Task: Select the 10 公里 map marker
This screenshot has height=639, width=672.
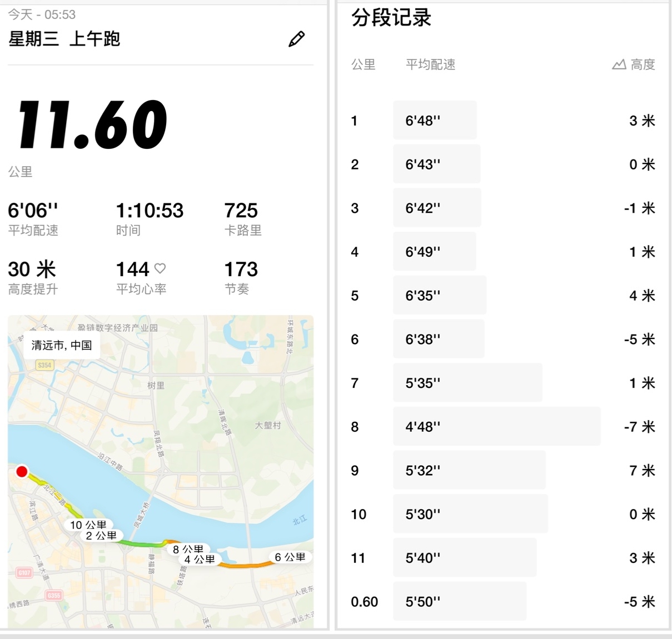Action: tap(88, 525)
